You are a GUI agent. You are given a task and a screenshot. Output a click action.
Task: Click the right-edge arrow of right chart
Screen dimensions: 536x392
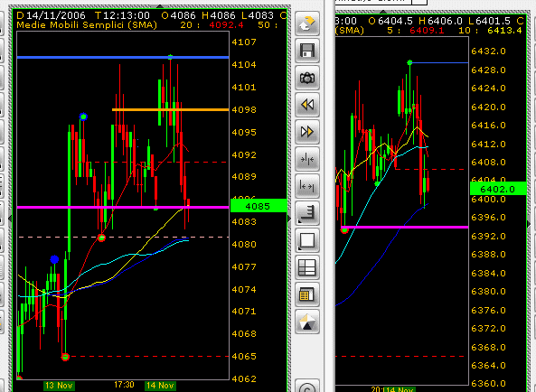pyautogui.click(x=529, y=224)
